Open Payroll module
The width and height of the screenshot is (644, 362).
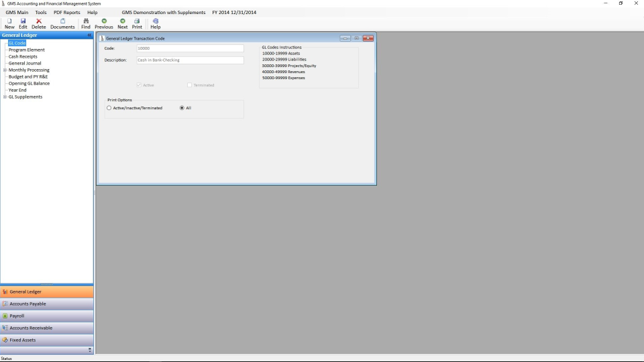47,316
